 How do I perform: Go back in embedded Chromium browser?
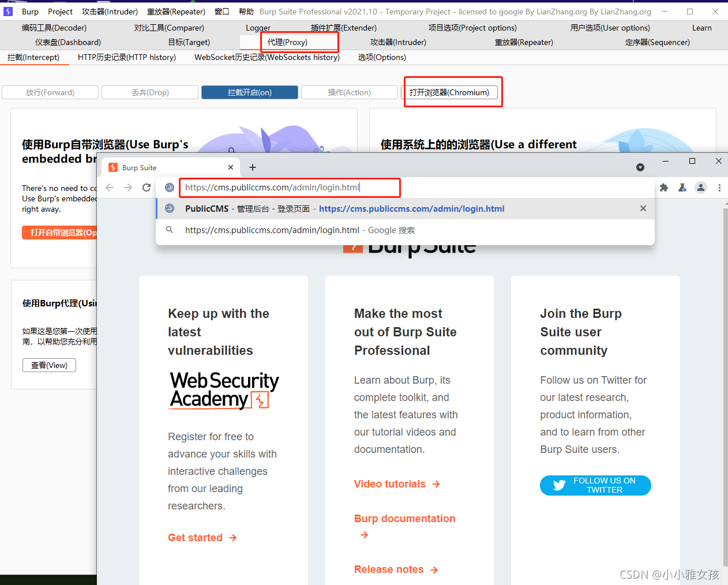110,187
